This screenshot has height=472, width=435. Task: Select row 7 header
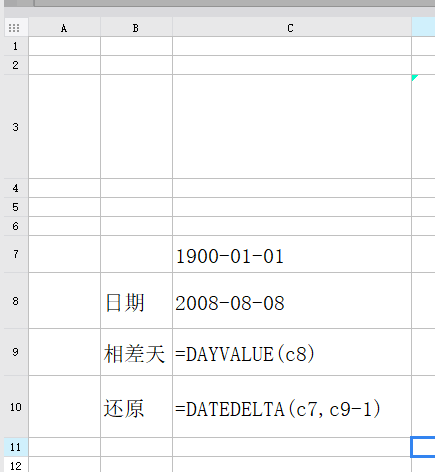(16, 254)
